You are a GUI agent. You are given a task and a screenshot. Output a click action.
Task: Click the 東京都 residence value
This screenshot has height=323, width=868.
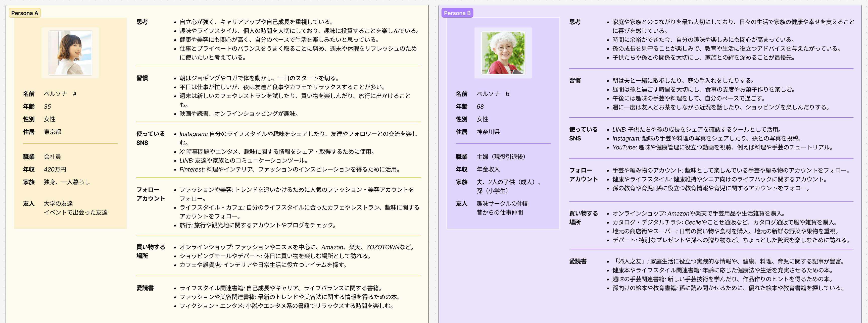point(53,132)
